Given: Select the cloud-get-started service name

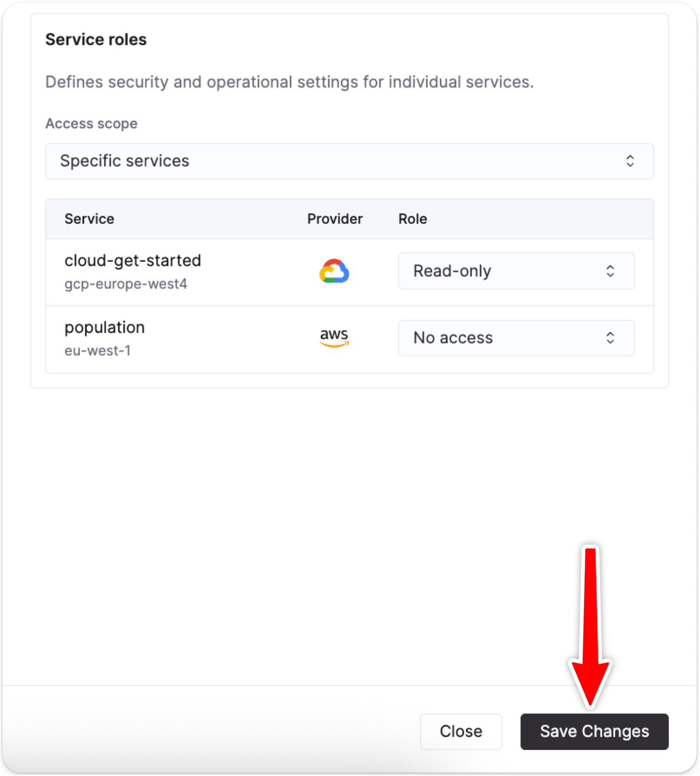Looking at the screenshot, I should click(132, 260).
